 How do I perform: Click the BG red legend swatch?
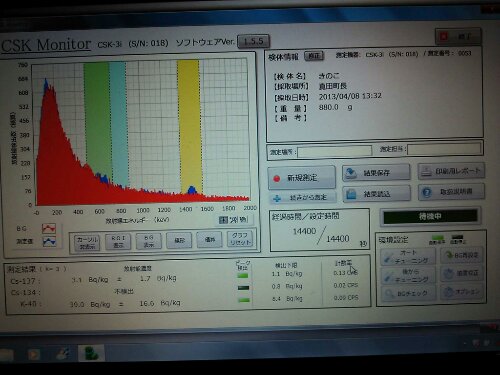click(x=49, y=229)
